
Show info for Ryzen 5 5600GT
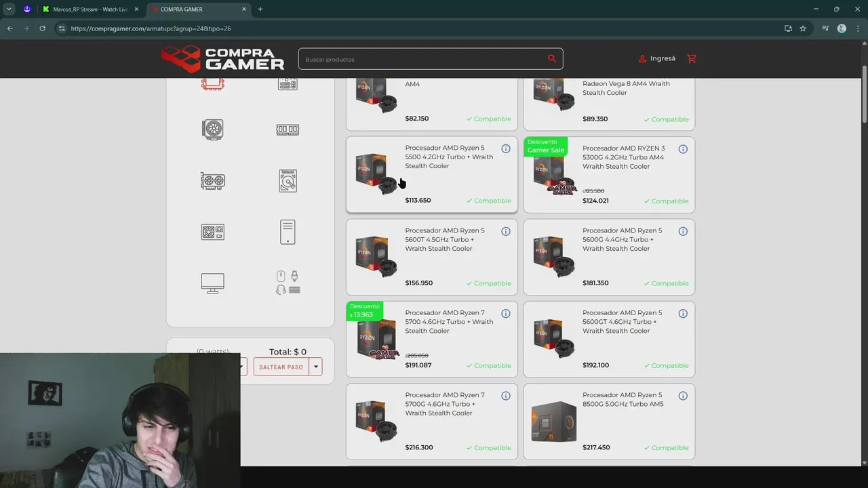pyautogui.click(x=683, y=314)
